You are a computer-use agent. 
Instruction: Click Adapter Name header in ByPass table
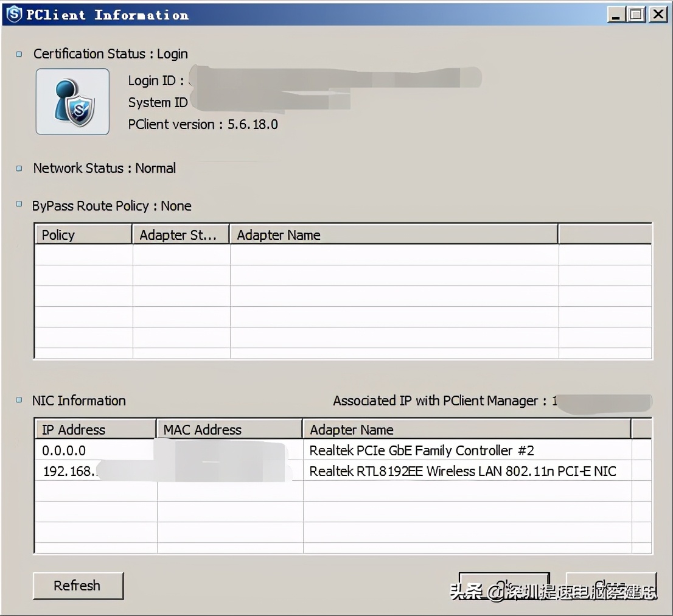[393, 235]
